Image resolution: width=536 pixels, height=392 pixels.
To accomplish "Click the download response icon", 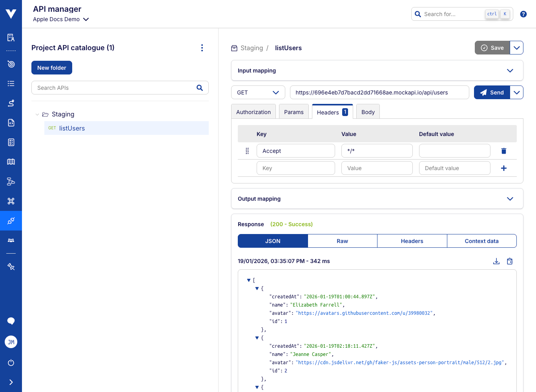I will tap(496, 261).
